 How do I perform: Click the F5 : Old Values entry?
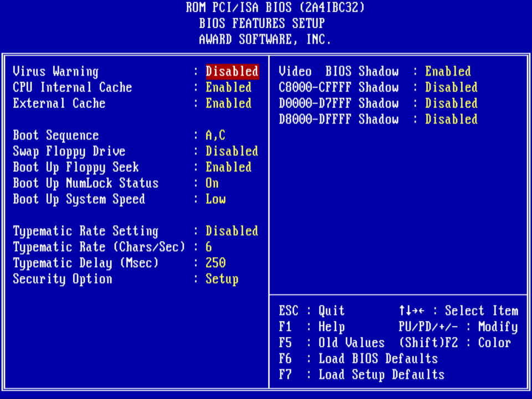332,342
